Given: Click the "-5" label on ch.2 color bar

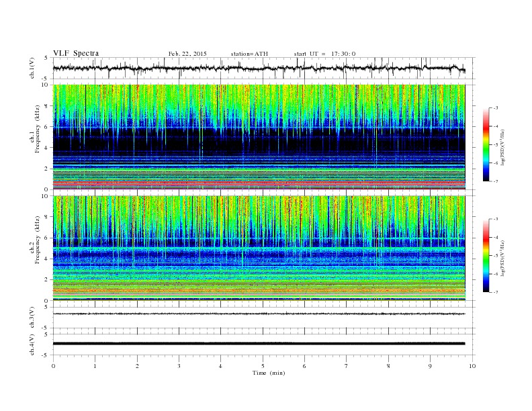Looking at the screenshot, I should (495, 256).
